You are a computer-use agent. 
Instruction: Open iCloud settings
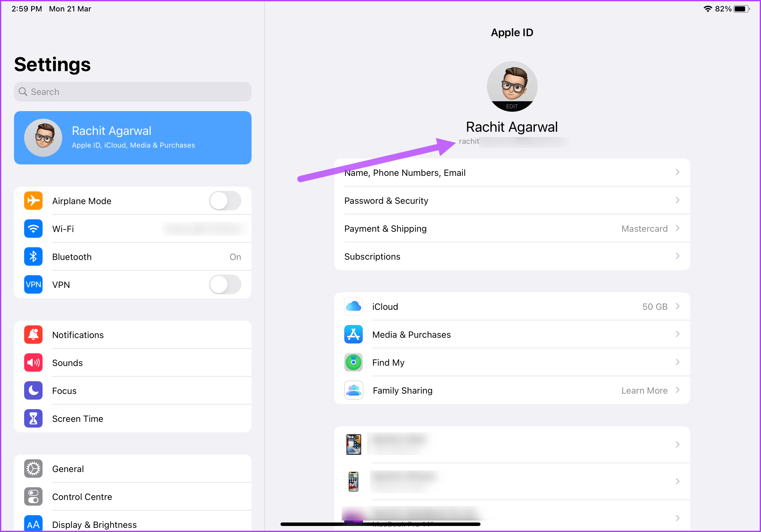512,306
